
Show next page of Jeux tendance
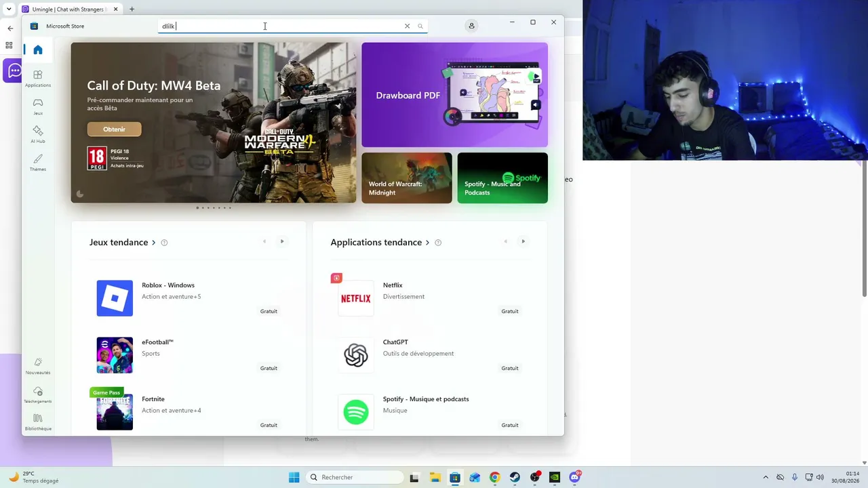282,241
